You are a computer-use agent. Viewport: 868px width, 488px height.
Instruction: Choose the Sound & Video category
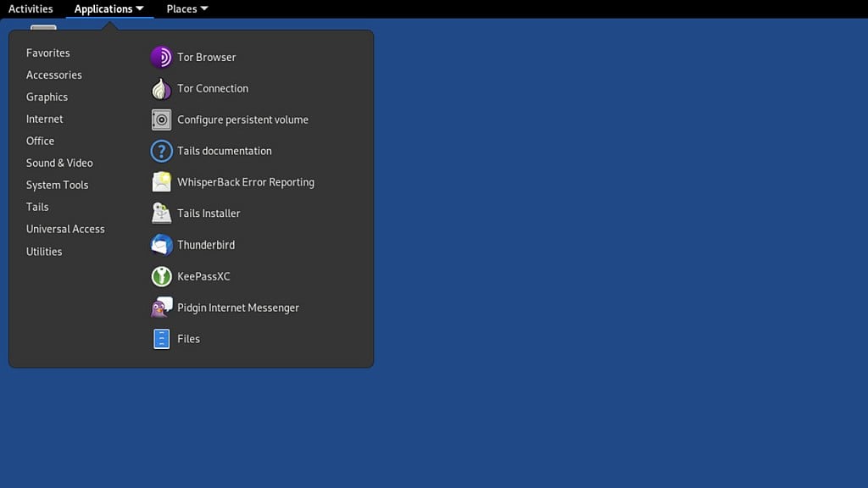59,163
